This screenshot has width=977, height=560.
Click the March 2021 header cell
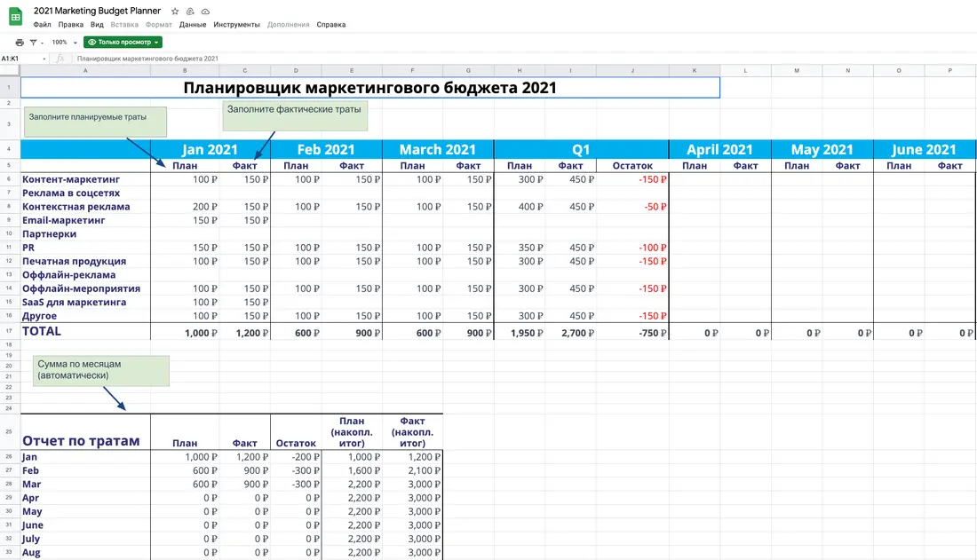pos(437,149)
